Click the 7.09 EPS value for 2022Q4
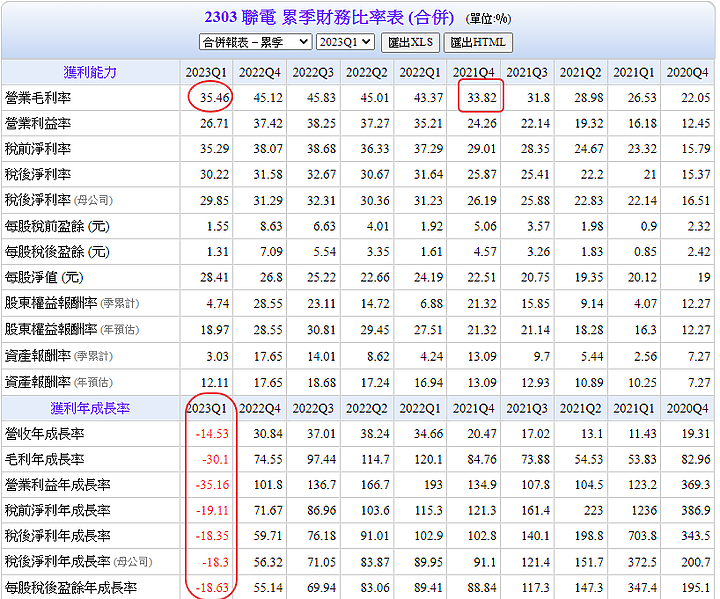720x599 pixels. [271, 252]
